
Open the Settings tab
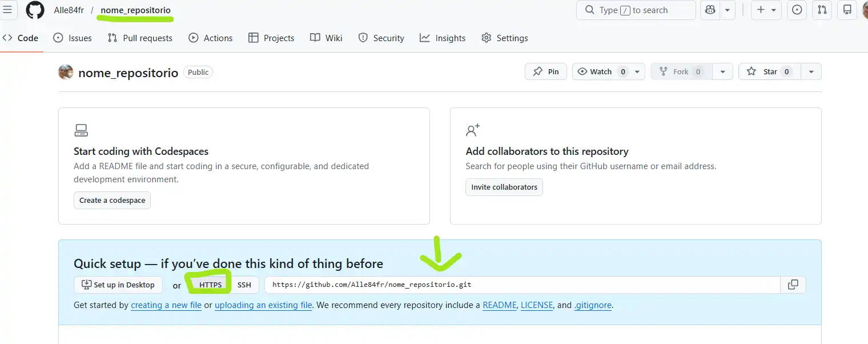(x=504, y=38)
